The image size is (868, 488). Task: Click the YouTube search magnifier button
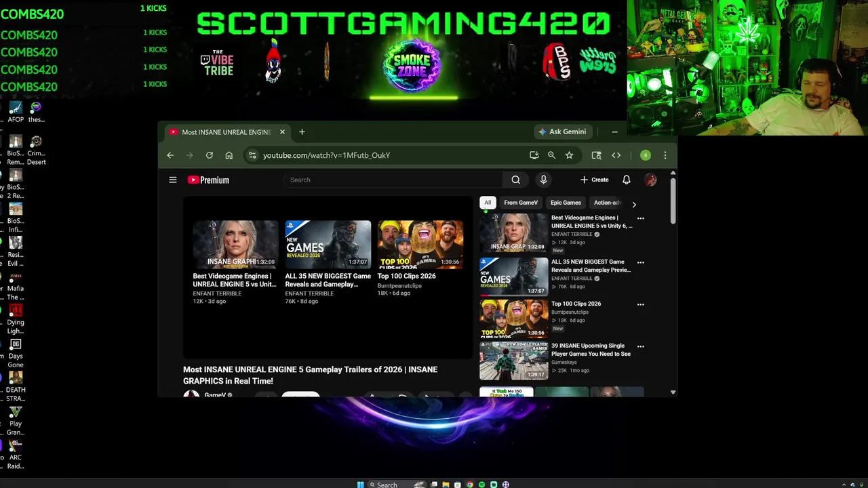coord(515,180)
